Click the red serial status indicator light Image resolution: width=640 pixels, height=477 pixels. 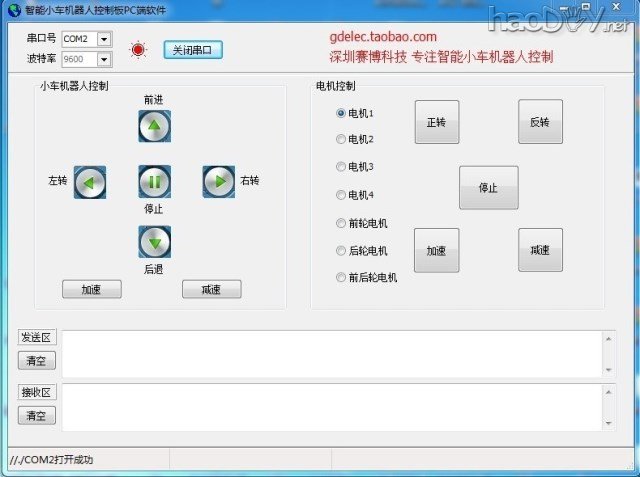[139, 49]
